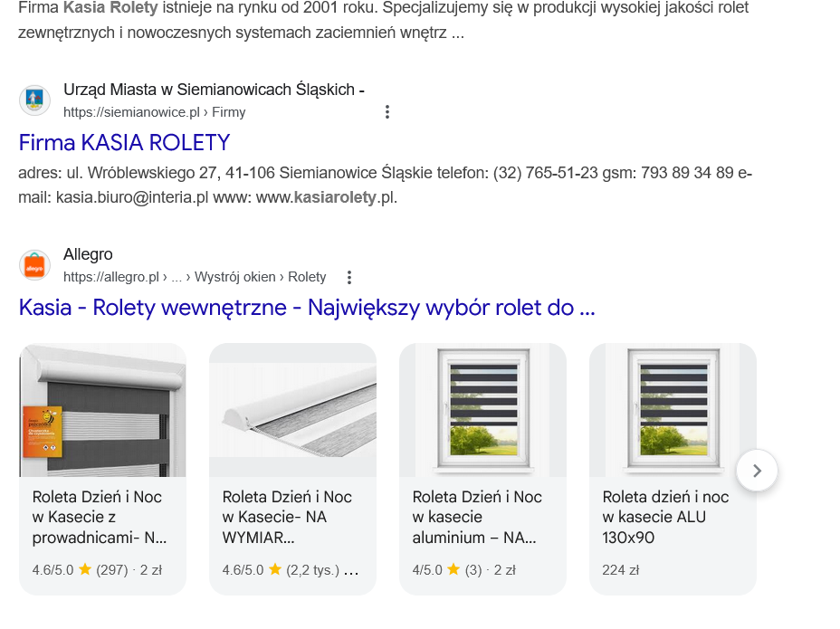Open the three-dot menu beside the Allegro result
Screen dimensions: 840x629
coord(349,277)
